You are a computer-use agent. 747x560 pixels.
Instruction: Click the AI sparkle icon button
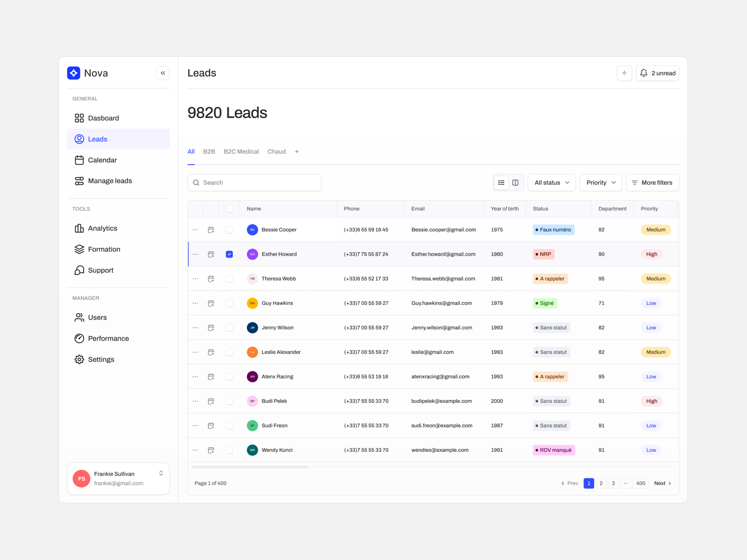[x=624, y=73]
